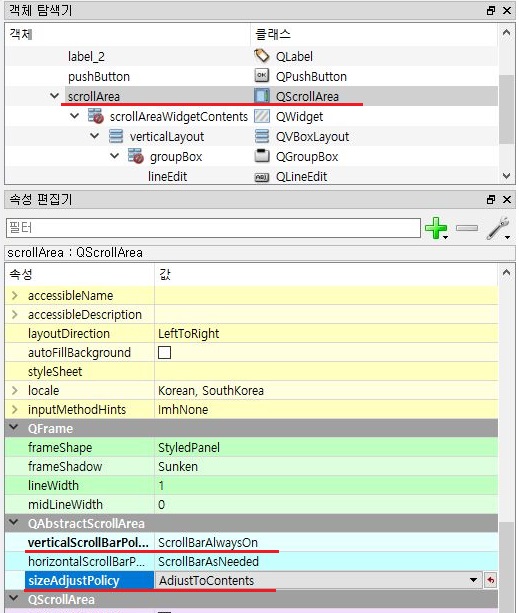The image size is (519, 613).
Task: Collapse the QAbstractScrollArea property group
Action: pos(14,522)
